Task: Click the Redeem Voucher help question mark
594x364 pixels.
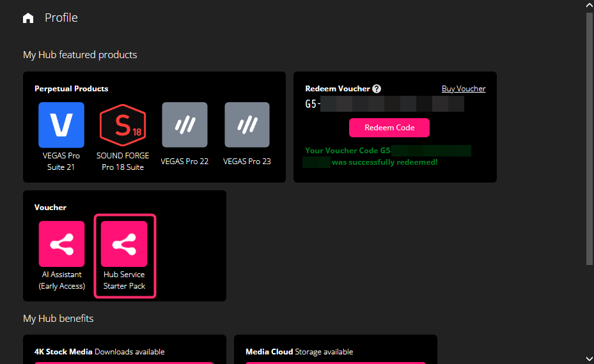Action: point(377,89)
